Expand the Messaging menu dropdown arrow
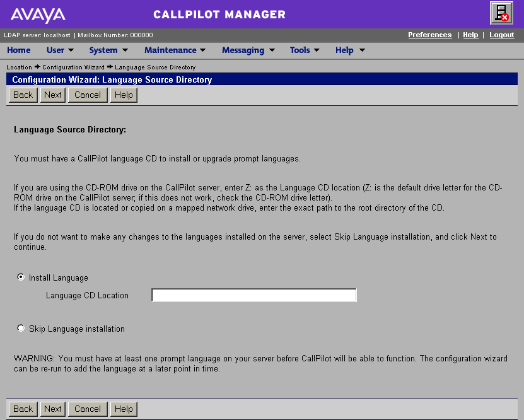 click(x=272, y=50)
